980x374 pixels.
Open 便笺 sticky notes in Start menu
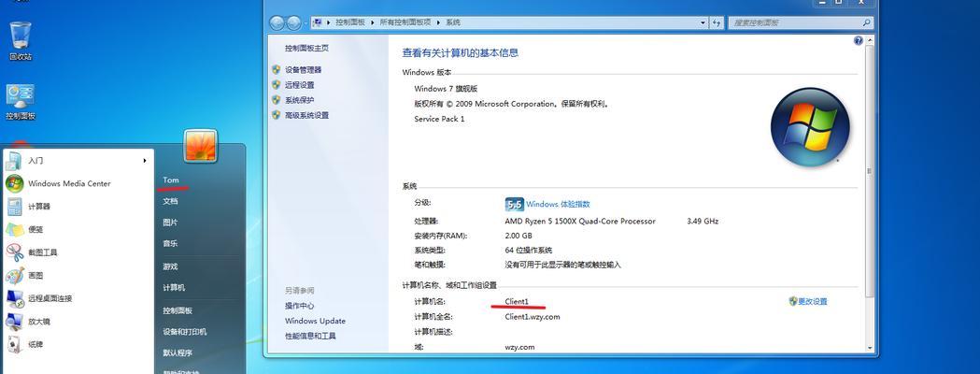click(35, 229)
